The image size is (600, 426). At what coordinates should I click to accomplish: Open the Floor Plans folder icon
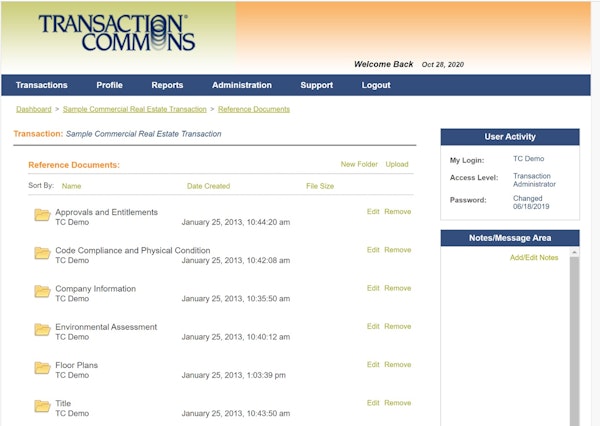pyautogui.click(x=42, y=367)
